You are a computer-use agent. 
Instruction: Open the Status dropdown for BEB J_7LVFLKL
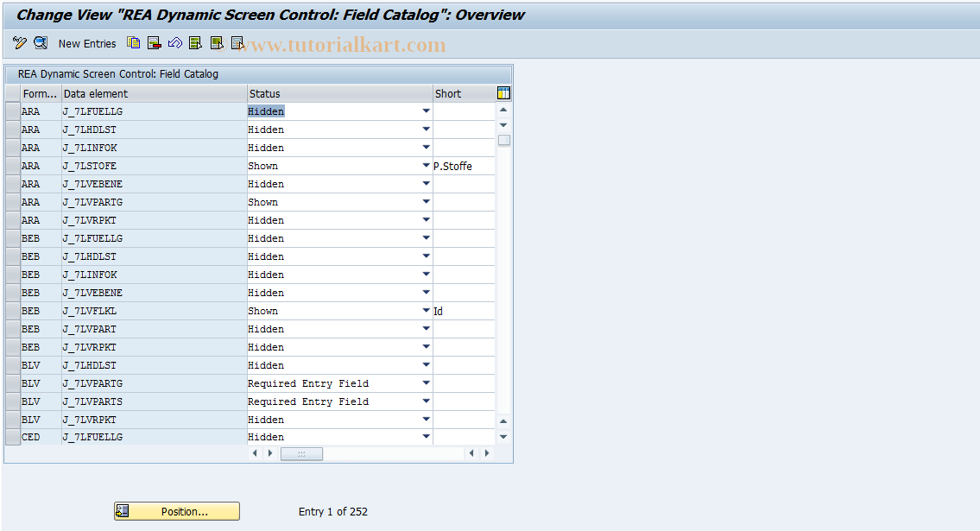(426, 310)
